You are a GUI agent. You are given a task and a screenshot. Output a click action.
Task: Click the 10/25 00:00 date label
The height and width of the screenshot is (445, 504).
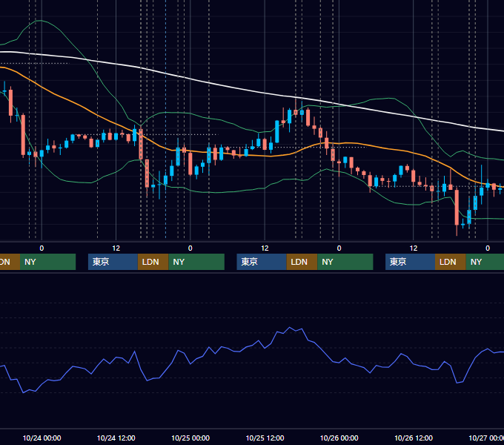tap(190, 438)
